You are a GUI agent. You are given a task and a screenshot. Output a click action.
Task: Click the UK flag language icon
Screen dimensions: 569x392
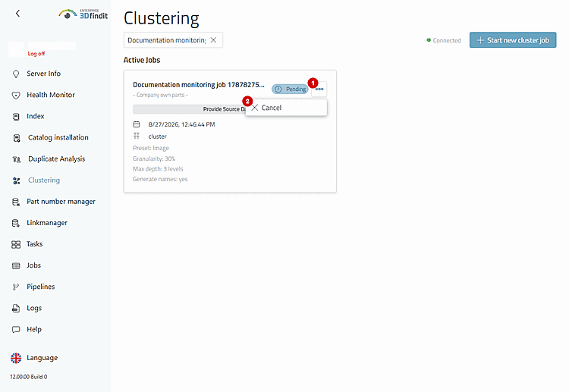(x=16, y=359)
